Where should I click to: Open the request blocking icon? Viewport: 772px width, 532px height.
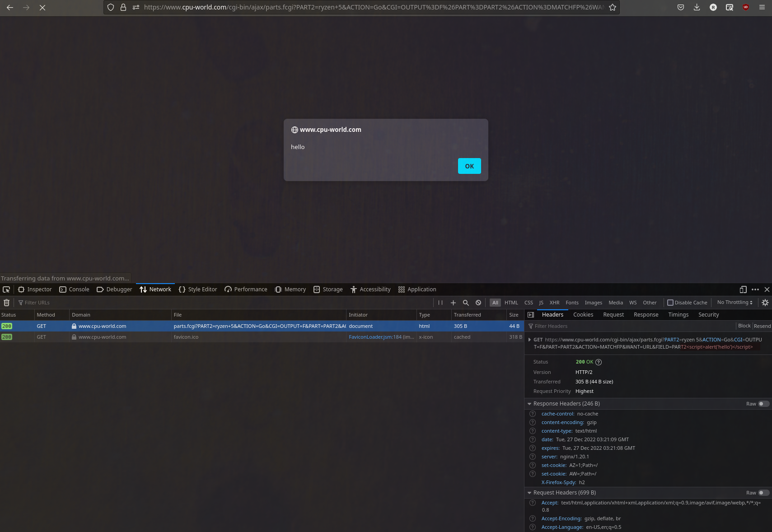pyautogui.click(x=478, y=303)
